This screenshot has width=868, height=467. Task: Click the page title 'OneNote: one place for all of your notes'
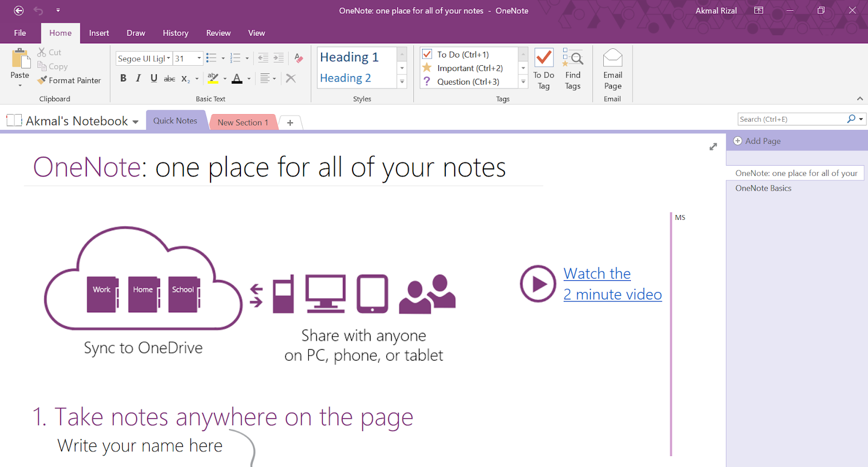(270, 167)
